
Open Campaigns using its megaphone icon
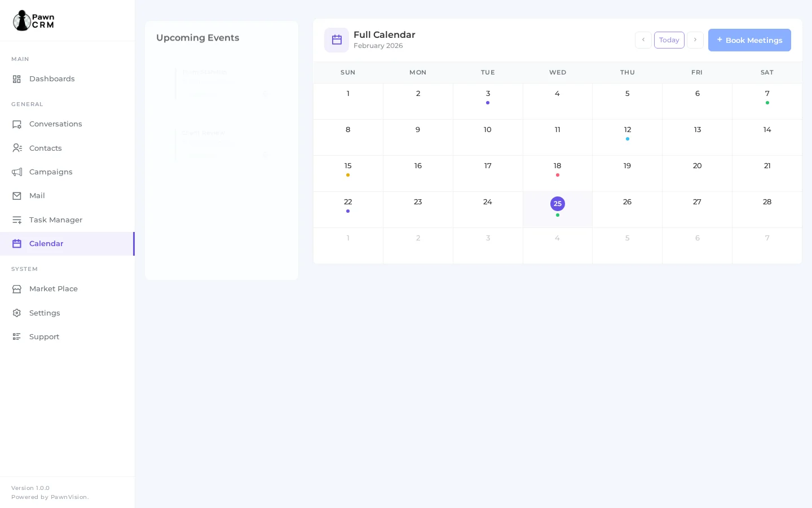[17, 172]
